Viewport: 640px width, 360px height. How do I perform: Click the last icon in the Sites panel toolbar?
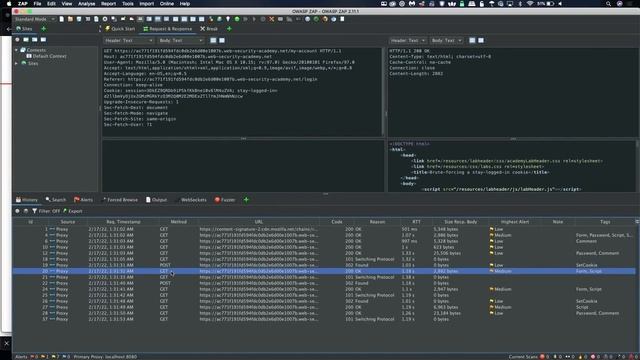pyautogui.click(x=43, y=40)
